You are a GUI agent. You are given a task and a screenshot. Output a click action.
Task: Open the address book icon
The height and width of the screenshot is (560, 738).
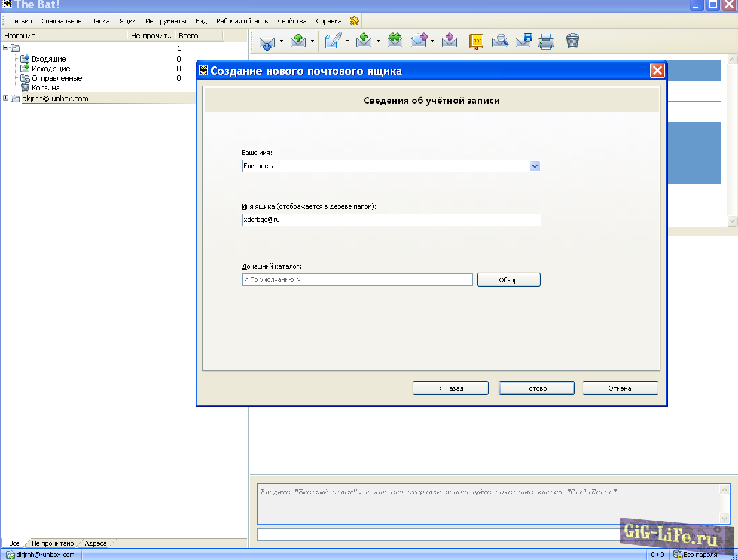476,41
